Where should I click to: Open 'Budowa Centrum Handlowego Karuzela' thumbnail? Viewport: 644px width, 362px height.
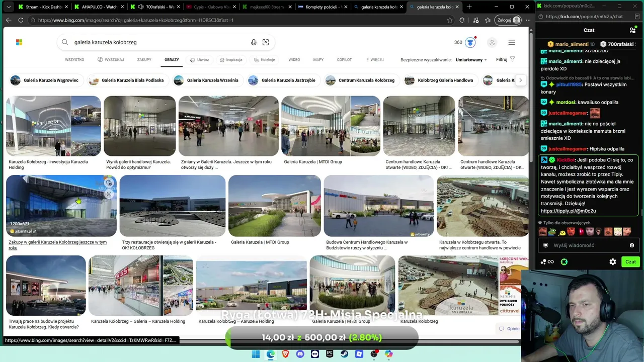[x=378, y=206]
